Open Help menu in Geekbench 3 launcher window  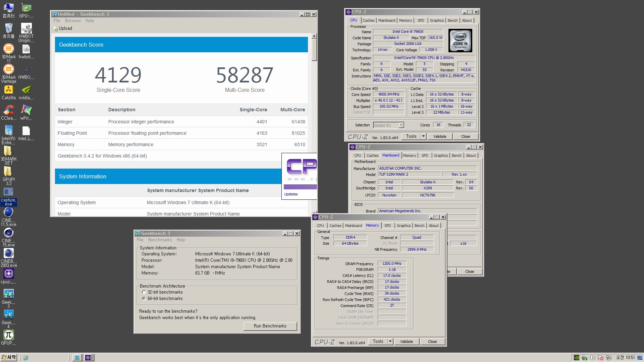coord(181,240)
